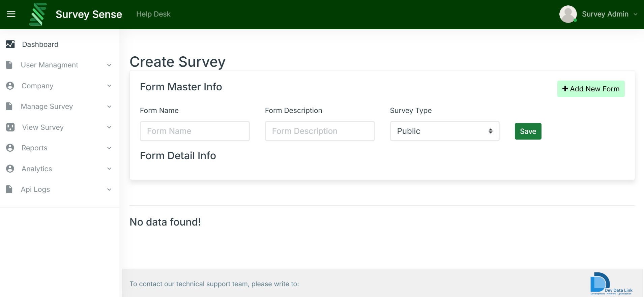
Task: Open the Survey Admin user dropdown arrow
Action: click(636, 14)
